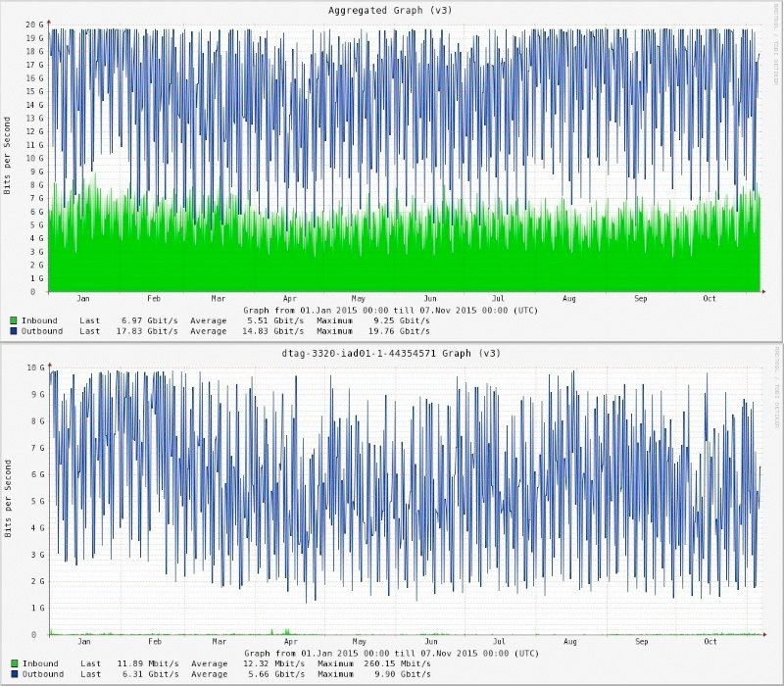The height and width of the screenshot is (686, 784).
Task: Click the date range caption under Aggregated graph
Action: tap(390, 310)
